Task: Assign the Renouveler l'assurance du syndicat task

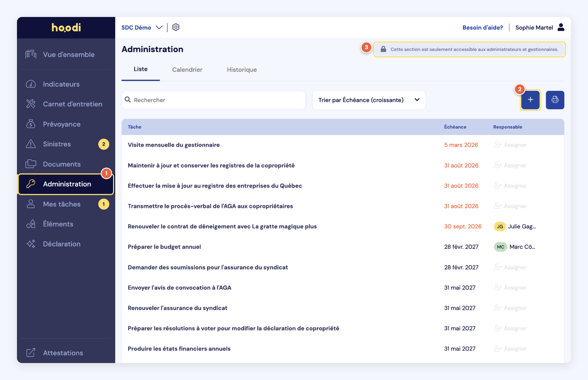Action: 510,308
